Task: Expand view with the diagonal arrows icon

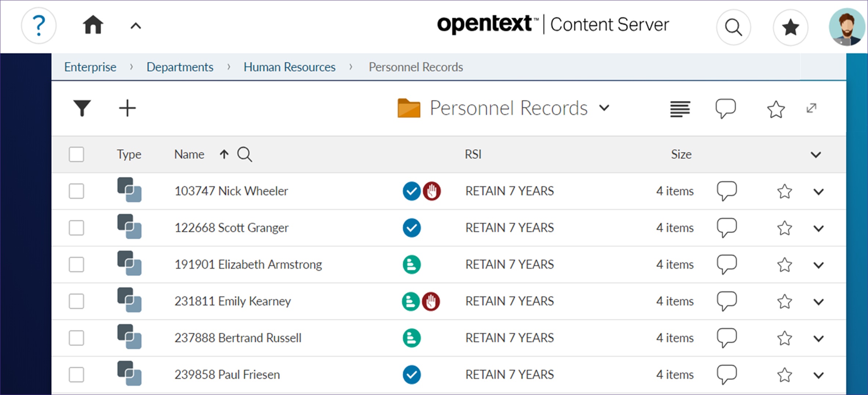Action: click(x=811, y=108)
